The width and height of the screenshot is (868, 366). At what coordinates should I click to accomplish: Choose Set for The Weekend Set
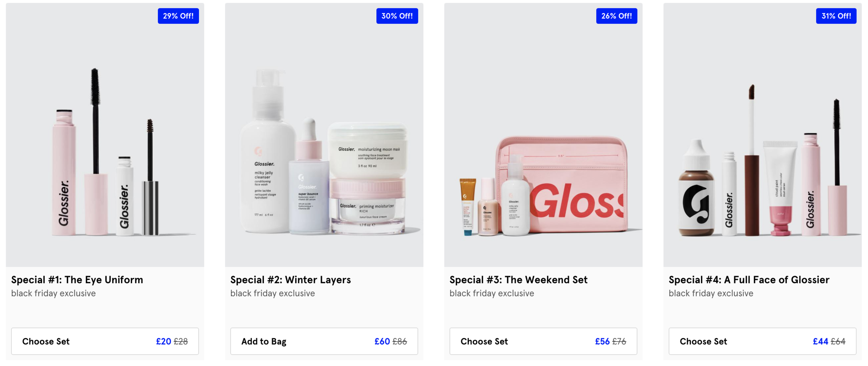coord(543,341)
